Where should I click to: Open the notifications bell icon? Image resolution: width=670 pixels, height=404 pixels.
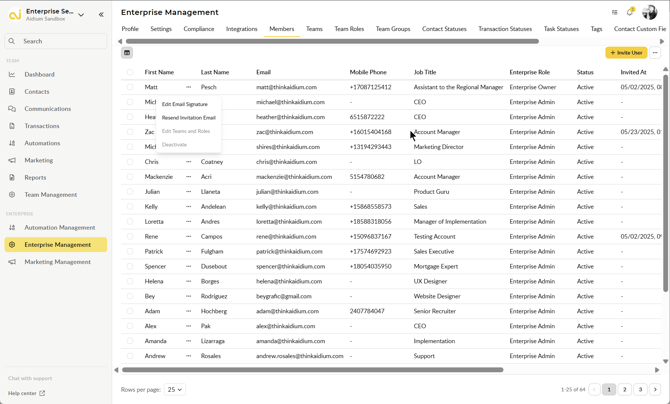pos(630,12)
